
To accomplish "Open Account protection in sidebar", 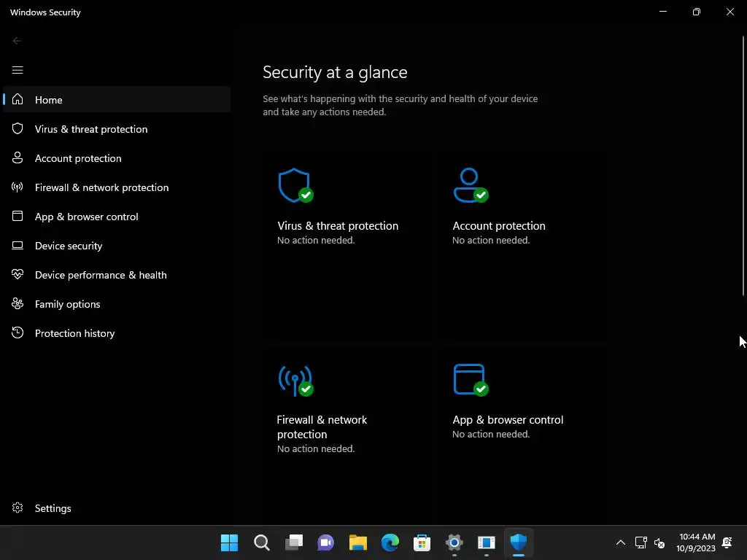I will tap(117, 158).
